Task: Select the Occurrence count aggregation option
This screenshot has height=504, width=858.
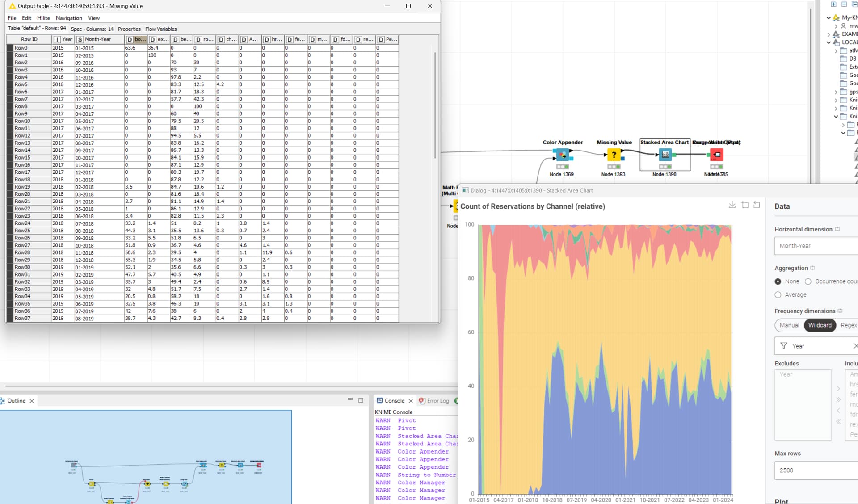Action: click(808, 281)
